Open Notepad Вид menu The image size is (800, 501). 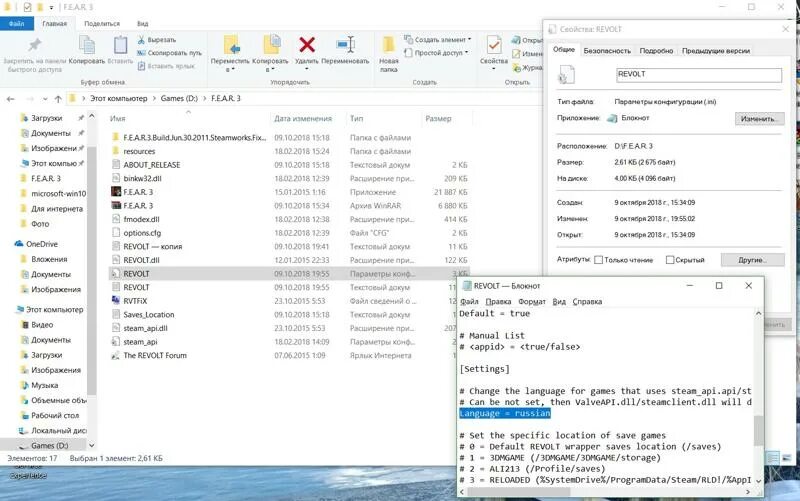(x=559, y=302)
